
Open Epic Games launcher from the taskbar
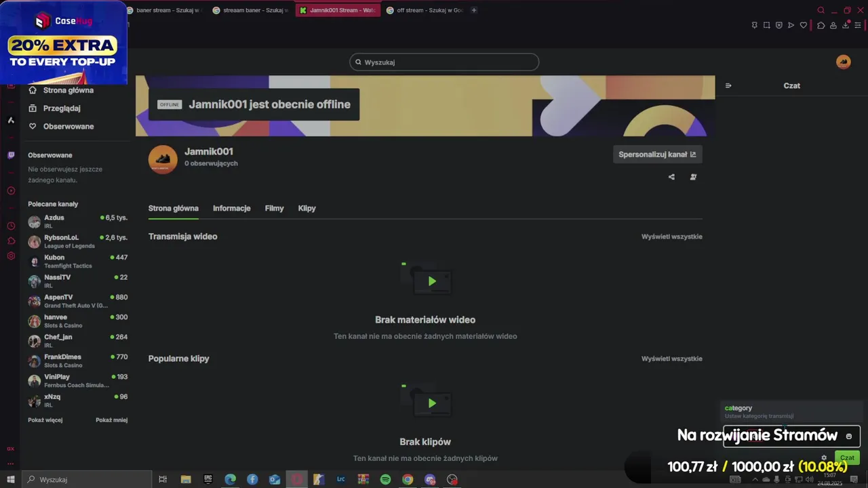[x=208, y=479]
